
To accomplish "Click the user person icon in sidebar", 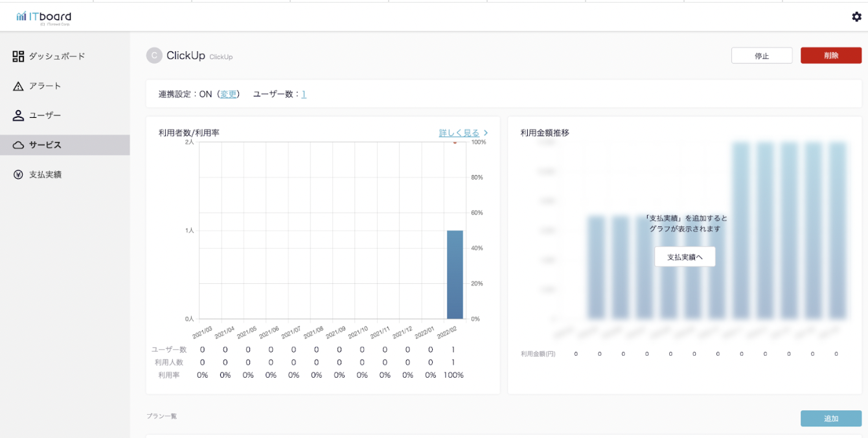I will coord(18,115).
